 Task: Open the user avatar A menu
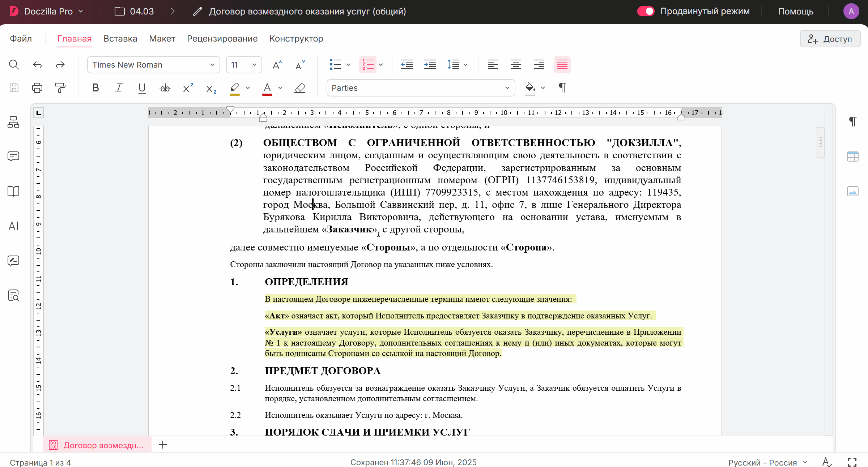(x=851, y=11)
